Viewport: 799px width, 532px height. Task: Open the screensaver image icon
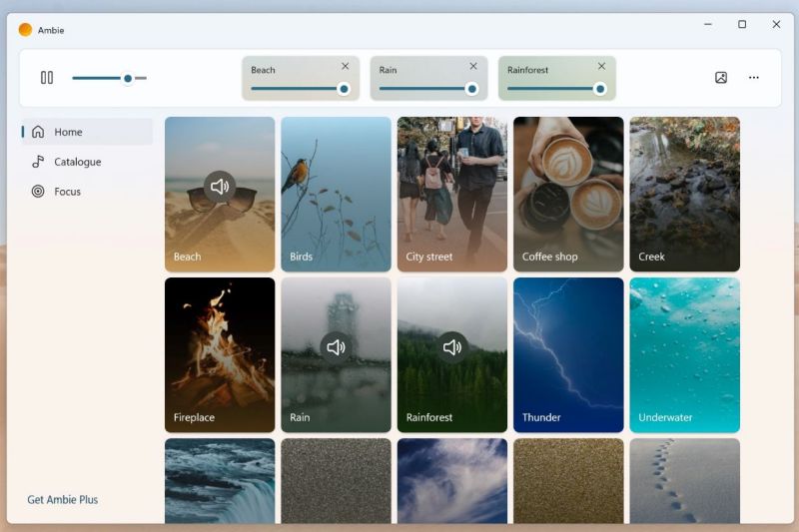coord(721,78)
